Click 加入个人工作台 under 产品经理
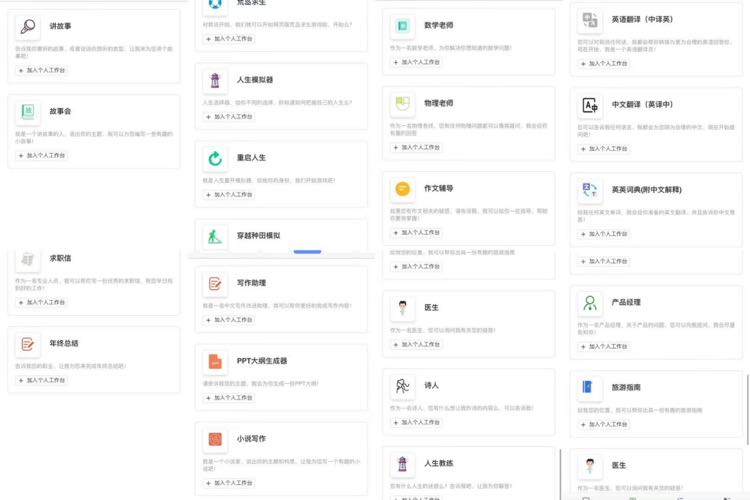The height and width of the screenshot is (500, 750). [604, 346]
